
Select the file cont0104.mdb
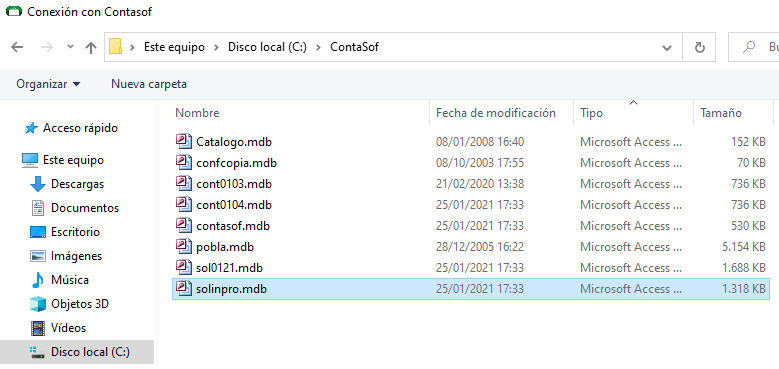coord(234,205)
